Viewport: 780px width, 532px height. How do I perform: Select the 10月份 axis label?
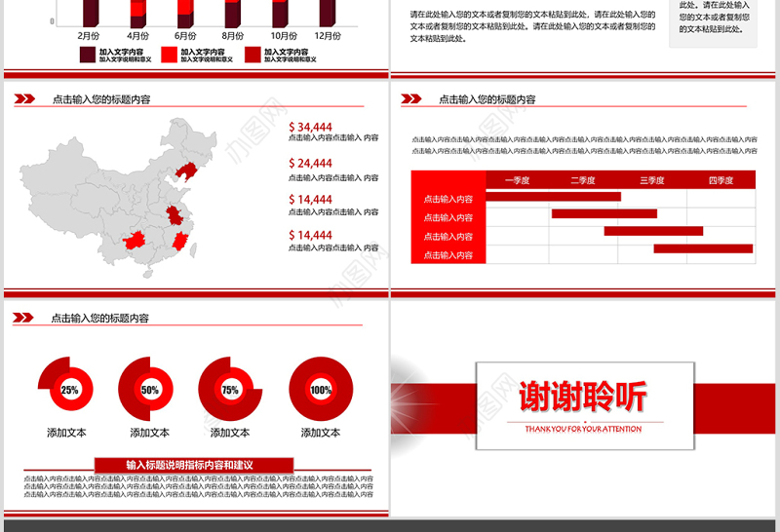tap(284, 36)
